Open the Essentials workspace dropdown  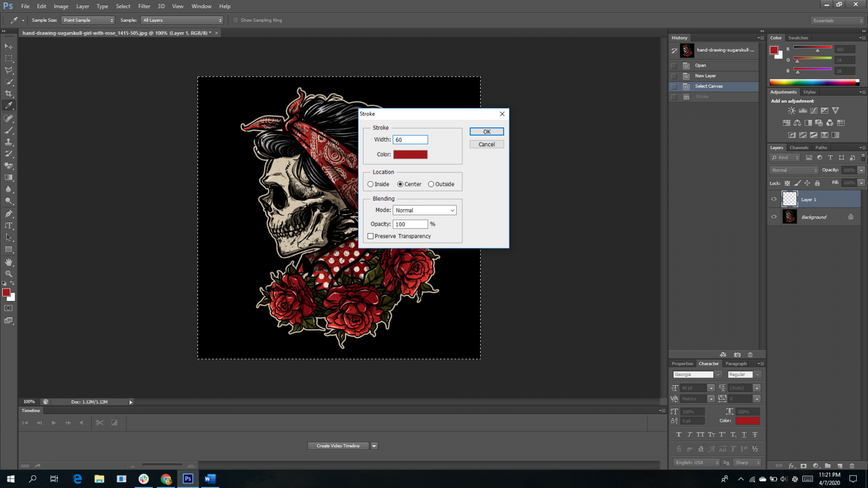pos(838,21)
